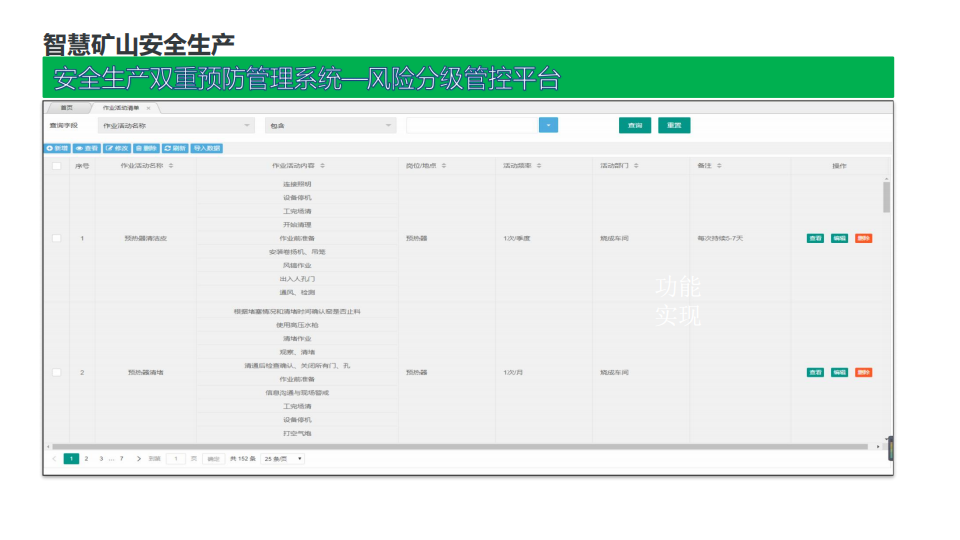960x540 pixels.
Task: Click 编辑 button in row 1 actions
Action: (x=839, y=238)
